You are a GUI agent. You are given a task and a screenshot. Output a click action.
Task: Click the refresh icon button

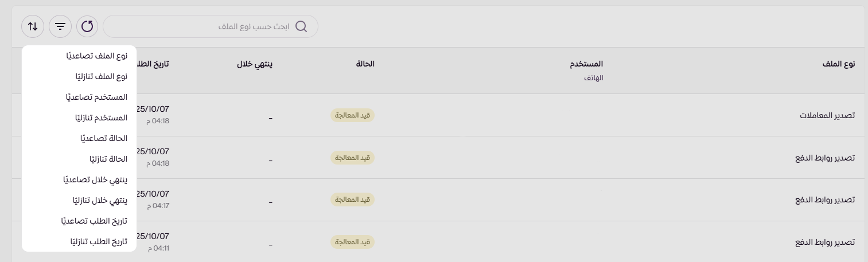pyautogui.click(x=87, y=26)
